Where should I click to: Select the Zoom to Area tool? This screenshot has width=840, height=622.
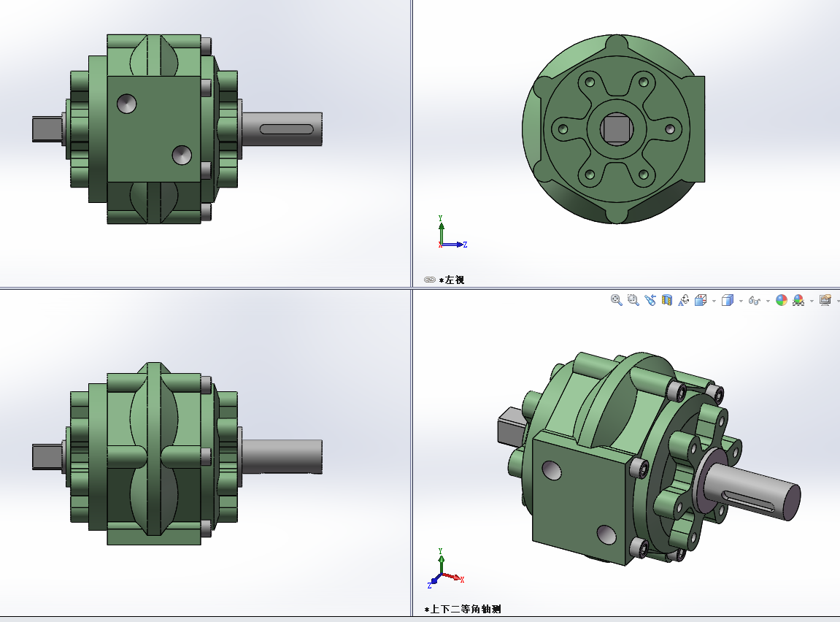coord(633,300)
